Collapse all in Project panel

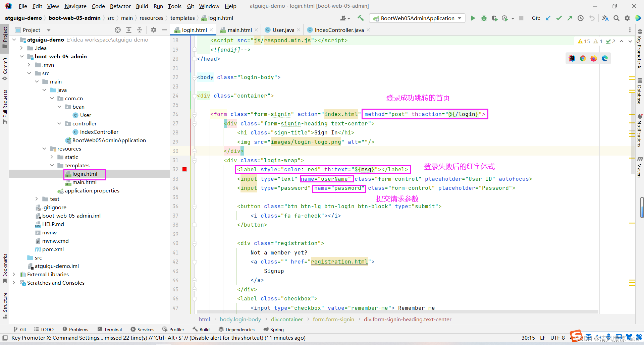[140, 30]
